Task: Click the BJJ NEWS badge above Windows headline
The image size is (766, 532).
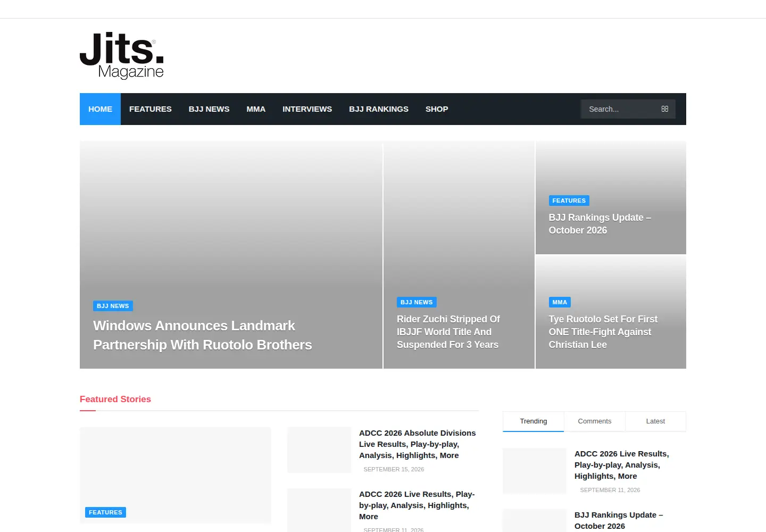Action: tap(113, 306)
